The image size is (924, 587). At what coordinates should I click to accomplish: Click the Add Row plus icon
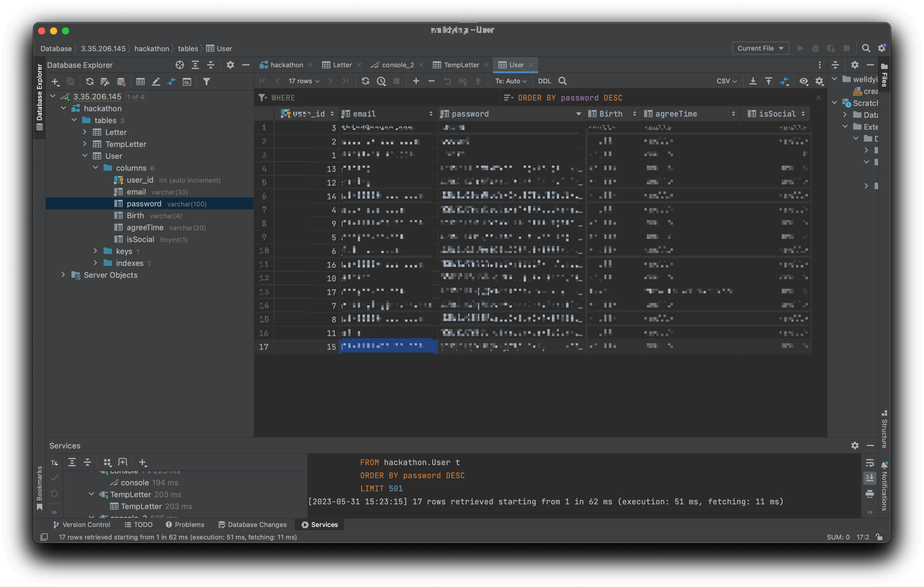pyautogui.click(x=416, y=81)
